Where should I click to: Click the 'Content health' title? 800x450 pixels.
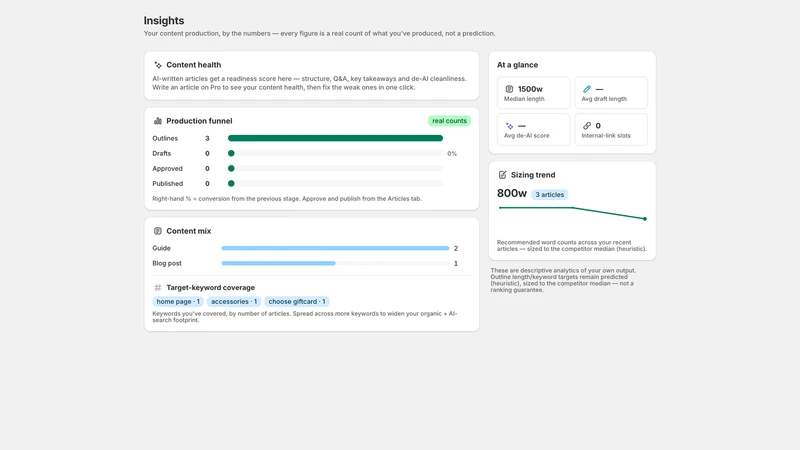click(x=193, y=65)
